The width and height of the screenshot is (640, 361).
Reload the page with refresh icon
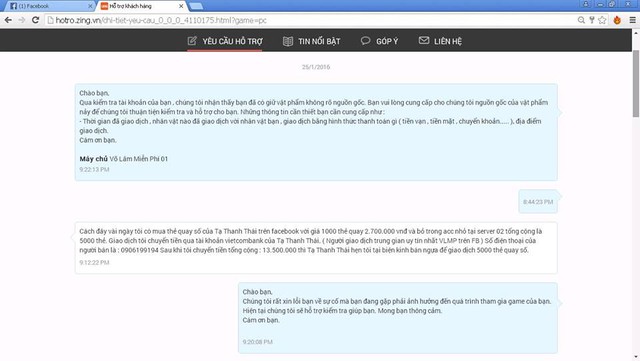click(36, 20)
